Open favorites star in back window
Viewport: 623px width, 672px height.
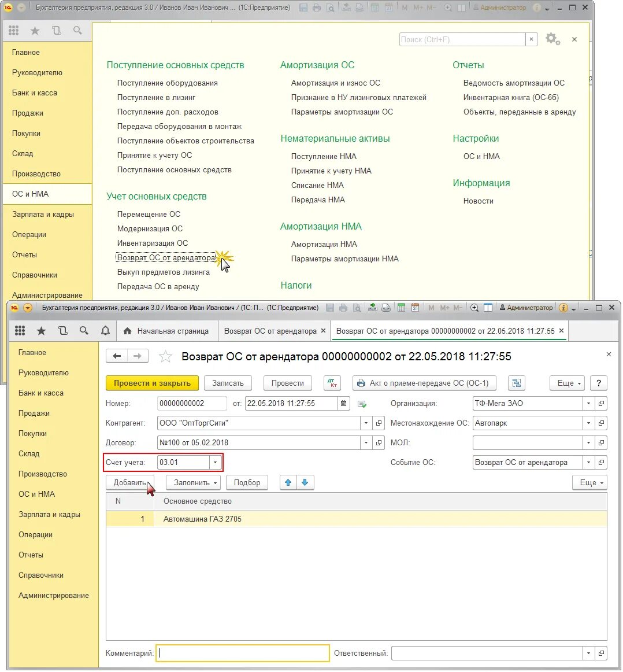tap(35, 31)
